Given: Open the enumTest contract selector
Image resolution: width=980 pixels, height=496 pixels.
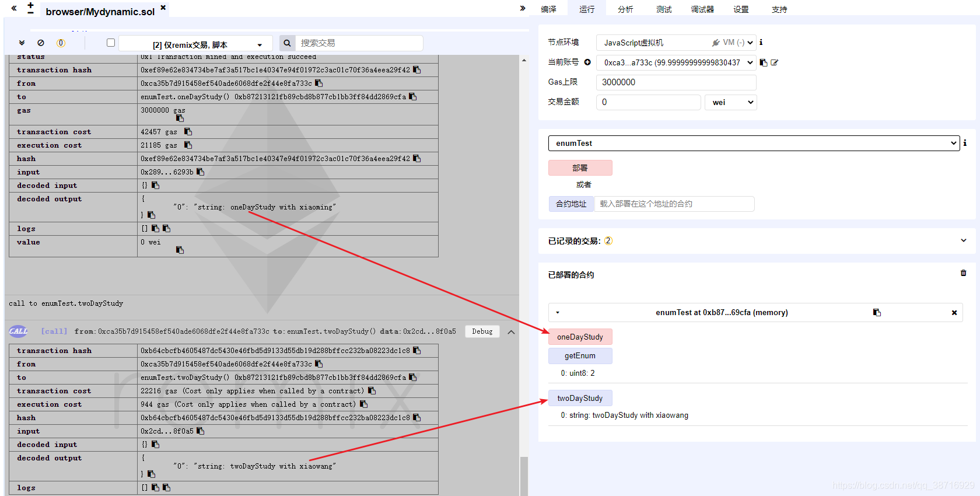Looking at the screenshot, I should point(754,143).
